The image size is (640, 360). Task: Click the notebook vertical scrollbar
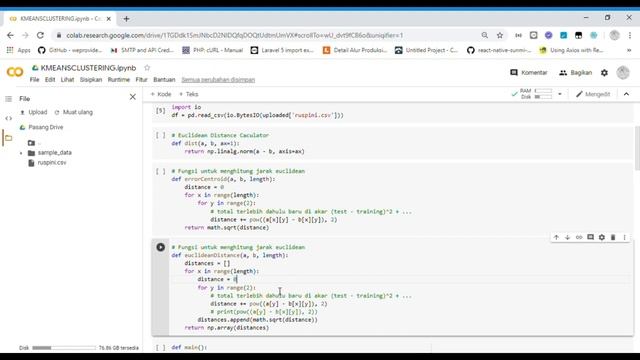click(x=637, y=148)
